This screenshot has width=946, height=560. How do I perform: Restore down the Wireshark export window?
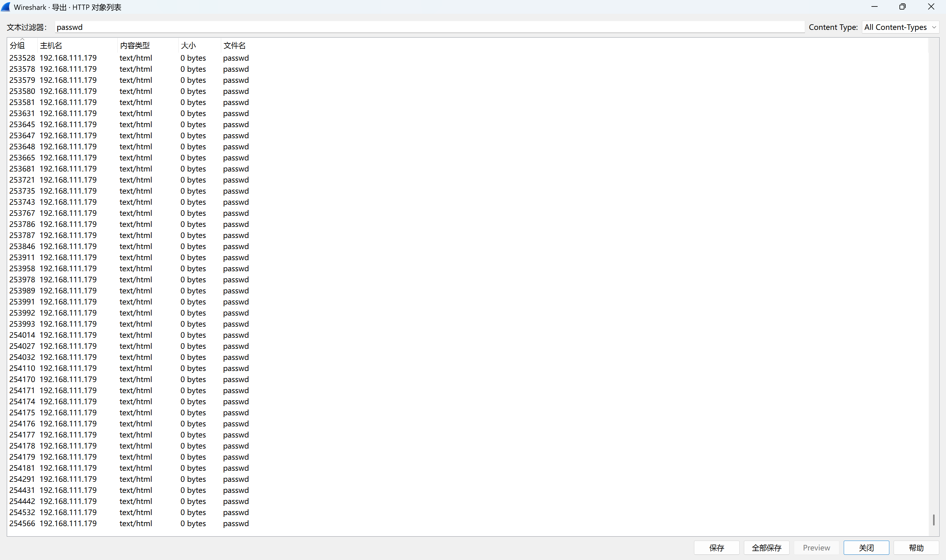click(x=902, y=7)
